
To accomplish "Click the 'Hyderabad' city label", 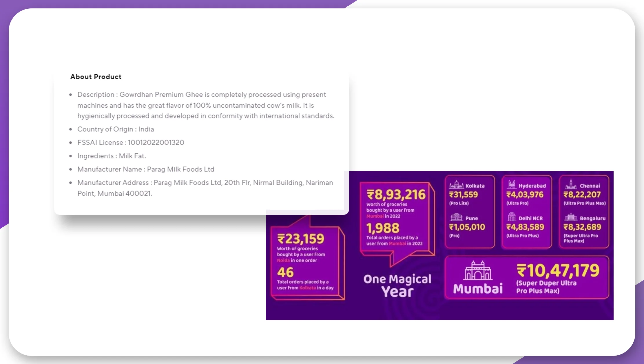I will coord(532,186).
